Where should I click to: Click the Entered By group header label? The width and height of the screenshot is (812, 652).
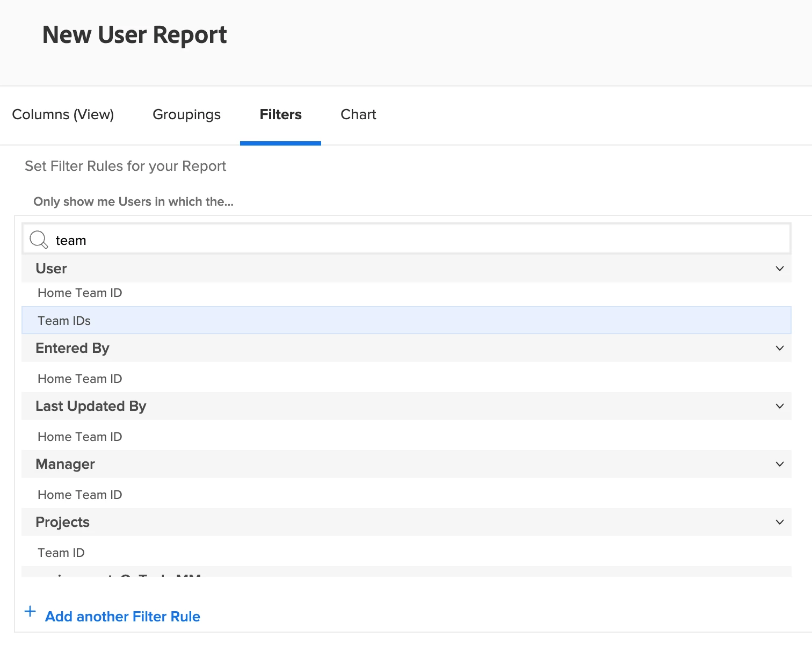coord(73,348)
